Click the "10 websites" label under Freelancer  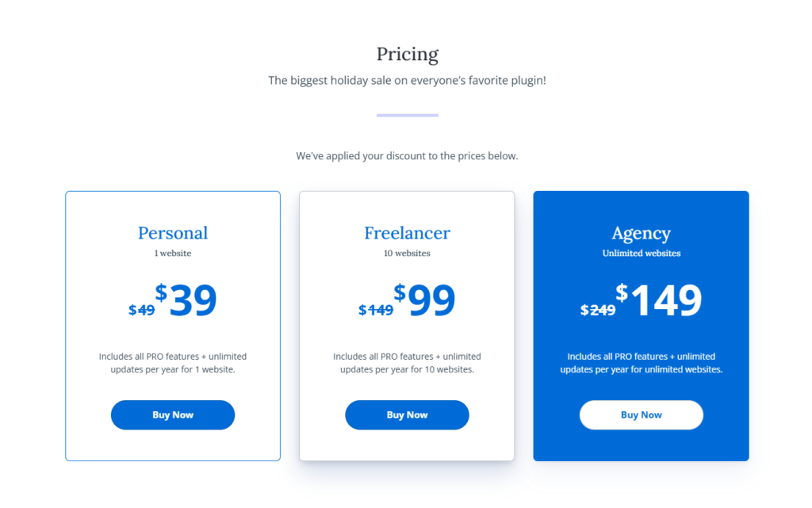tap(407, 254)
